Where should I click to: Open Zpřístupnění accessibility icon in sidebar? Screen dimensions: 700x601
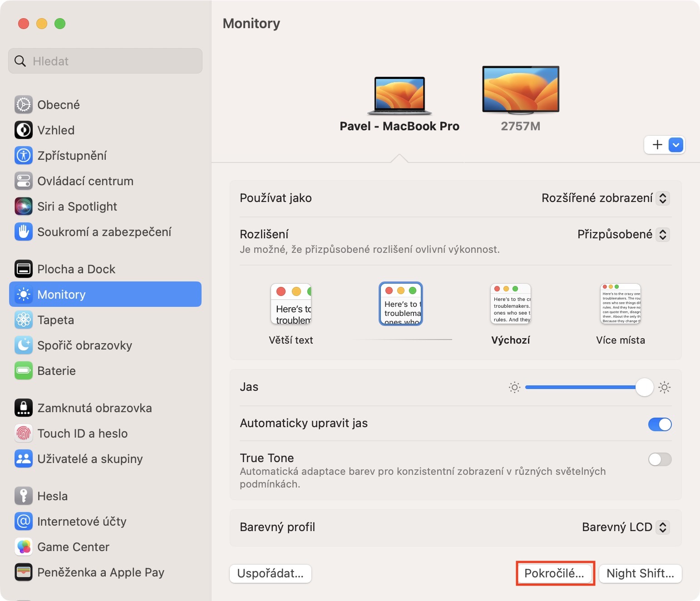[x=24, y=156]
